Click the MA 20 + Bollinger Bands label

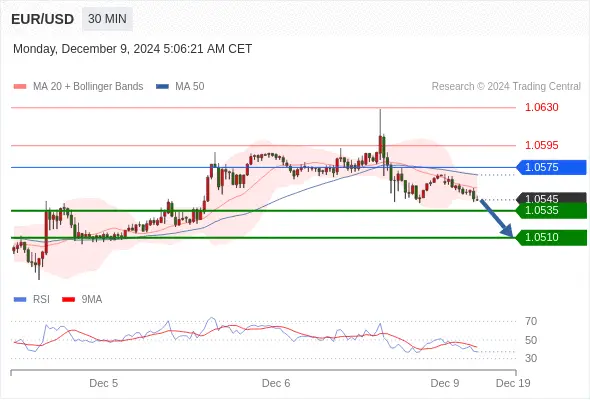tap(88, 87)
